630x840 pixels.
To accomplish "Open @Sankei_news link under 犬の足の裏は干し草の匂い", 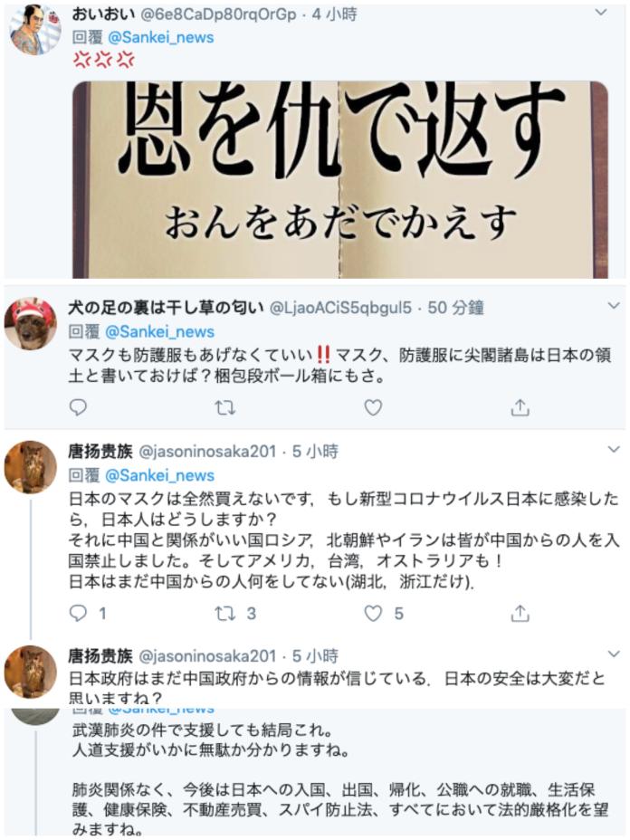I will 159,331.
